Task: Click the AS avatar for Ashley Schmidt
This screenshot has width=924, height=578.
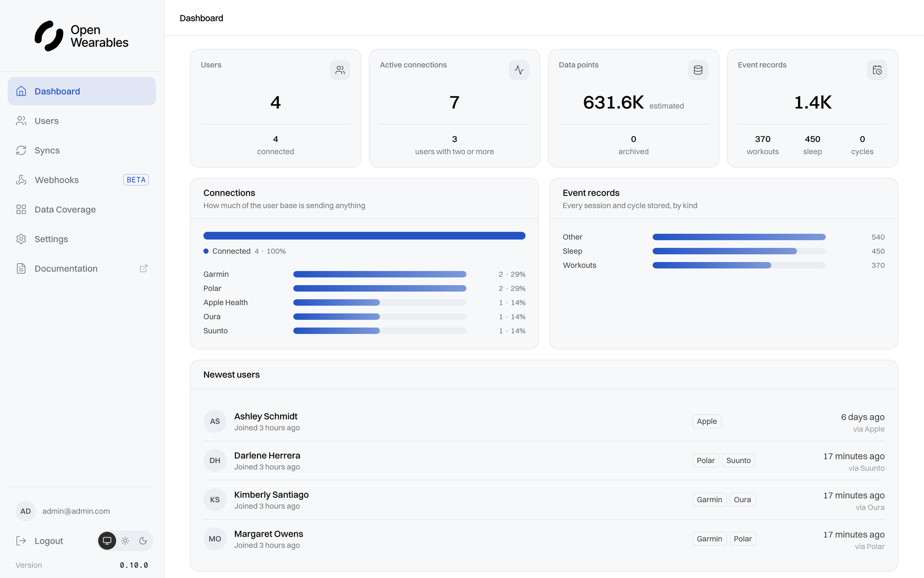Action: (x=215, y=421)
